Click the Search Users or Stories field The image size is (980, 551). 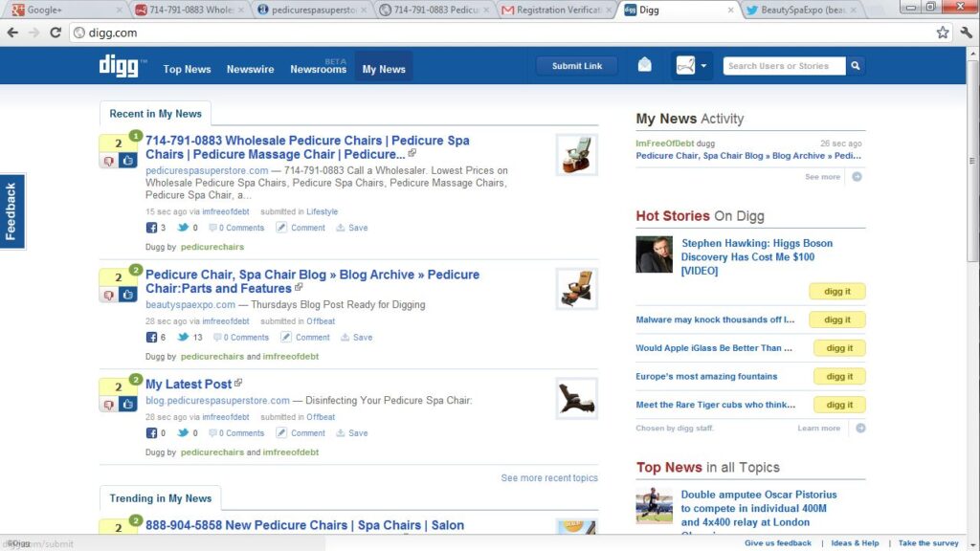point(785,66)
